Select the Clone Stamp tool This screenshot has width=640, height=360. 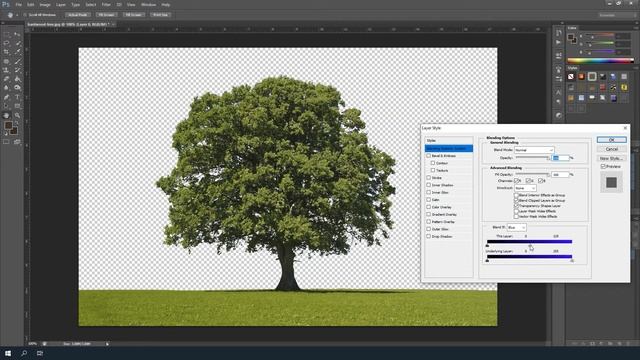pos(7,70)
